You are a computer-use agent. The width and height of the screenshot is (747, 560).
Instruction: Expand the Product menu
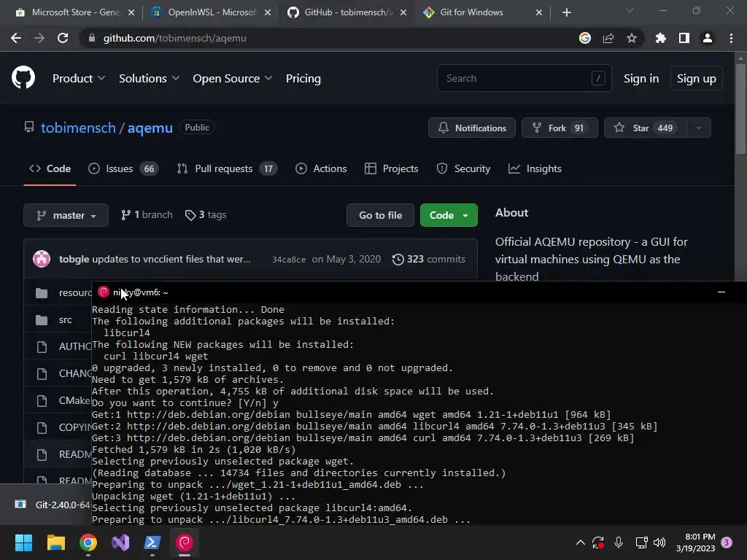coord(79,79)
